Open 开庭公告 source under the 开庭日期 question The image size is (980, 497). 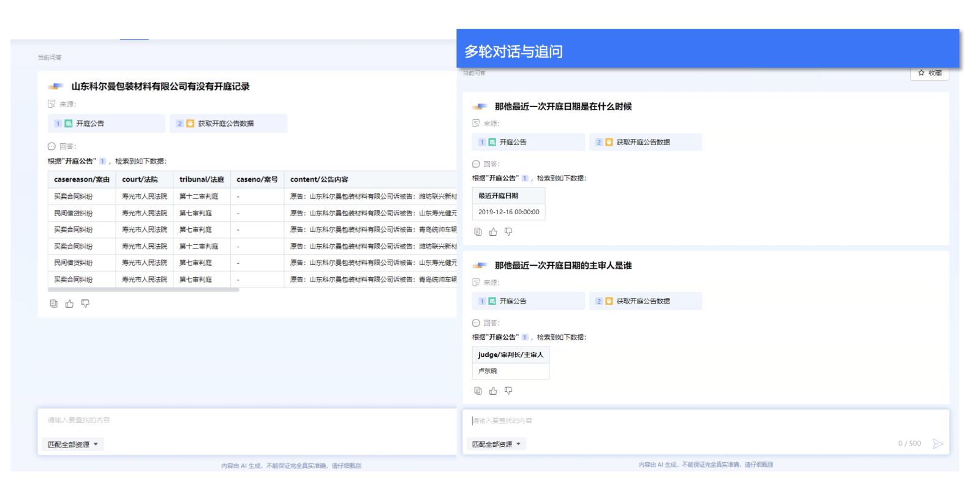[x=529, y=142]
